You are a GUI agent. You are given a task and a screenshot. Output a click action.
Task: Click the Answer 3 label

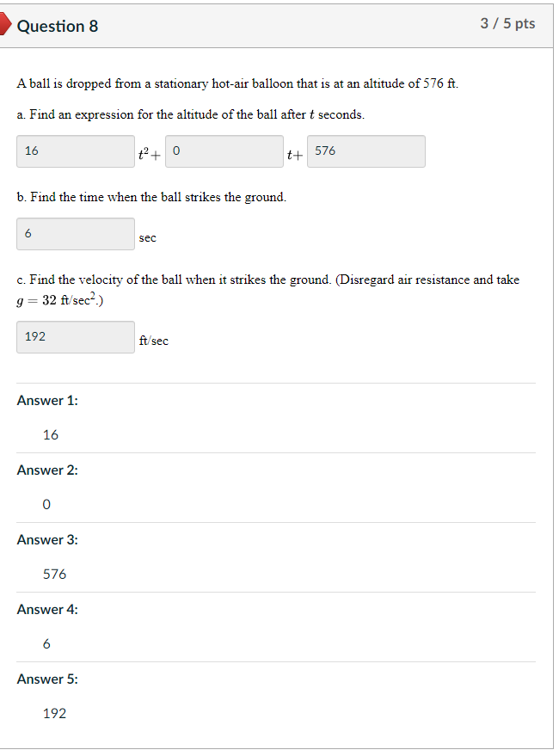[x=47, y=540]
